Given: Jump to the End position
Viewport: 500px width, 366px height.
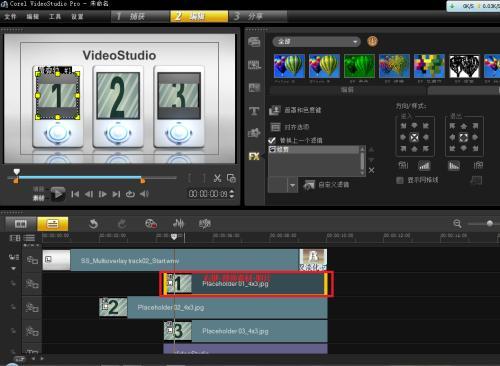Looking at the screenshot, I should click(x=116, y=194).
